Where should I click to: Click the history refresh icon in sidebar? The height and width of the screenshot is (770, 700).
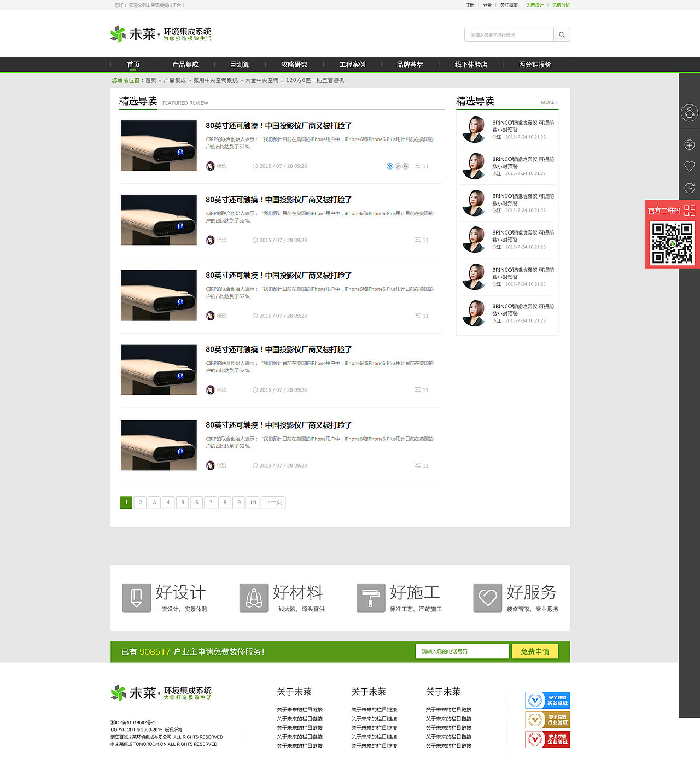(x=690, y=188)
